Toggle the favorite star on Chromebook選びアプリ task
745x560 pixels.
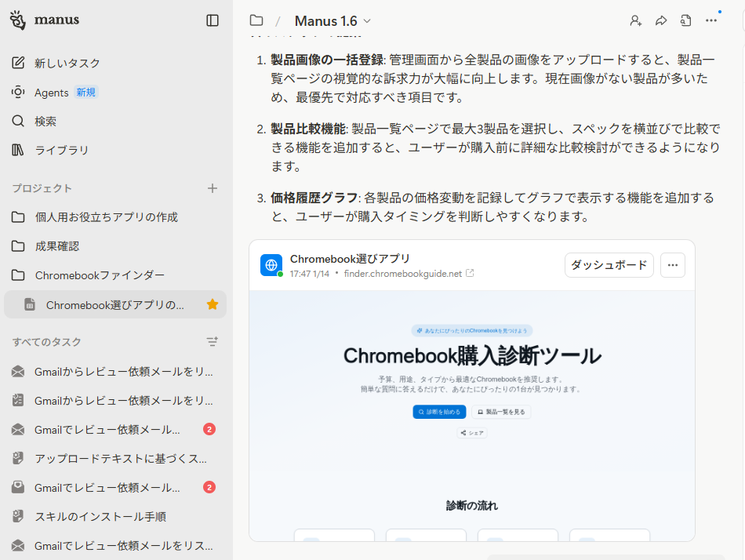212,304
